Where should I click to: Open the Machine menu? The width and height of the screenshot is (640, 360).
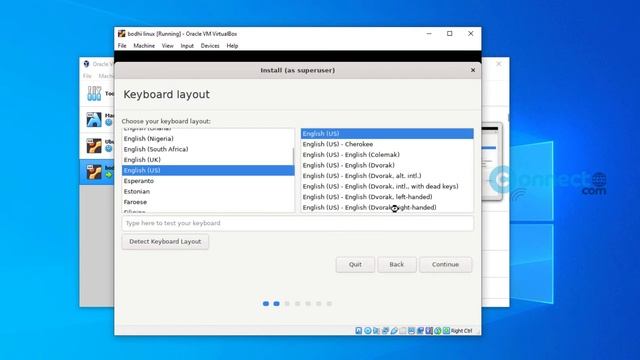[x=144, y=46]
